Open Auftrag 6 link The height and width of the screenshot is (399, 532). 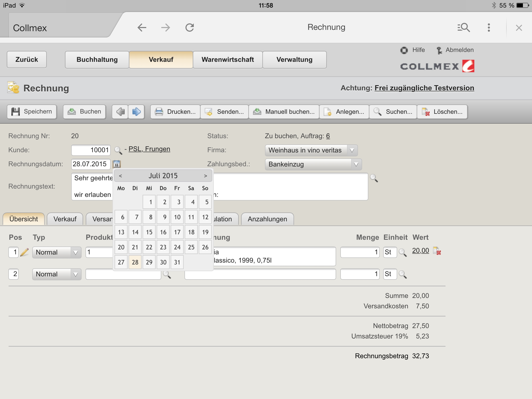[328, 136]
